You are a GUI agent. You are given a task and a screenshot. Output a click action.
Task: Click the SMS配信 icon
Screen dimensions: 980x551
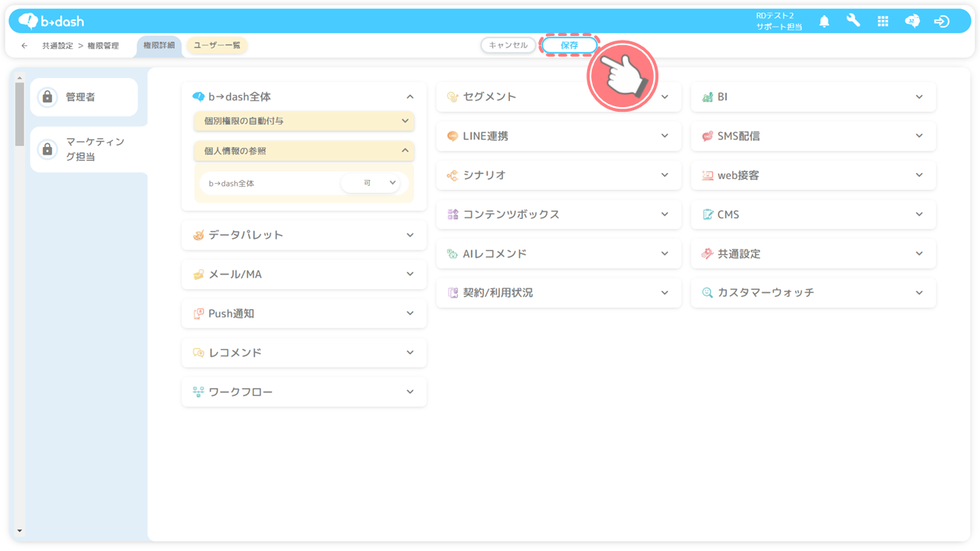point(707,136)
